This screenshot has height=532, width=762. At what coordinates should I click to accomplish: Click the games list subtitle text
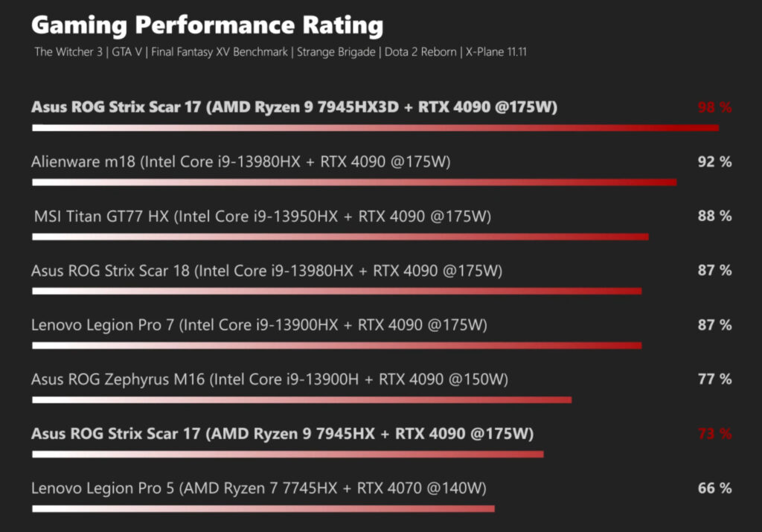[280, 53]
